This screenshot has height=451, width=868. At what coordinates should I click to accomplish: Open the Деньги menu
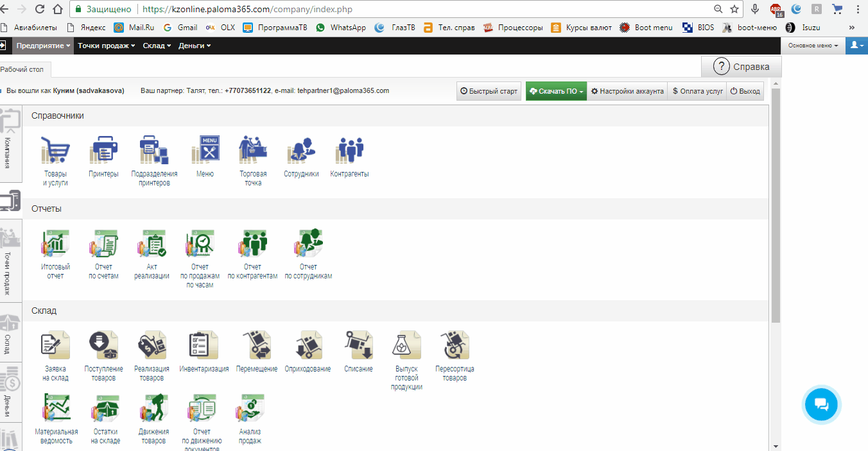pyautogui.click(x=195, y=46)
